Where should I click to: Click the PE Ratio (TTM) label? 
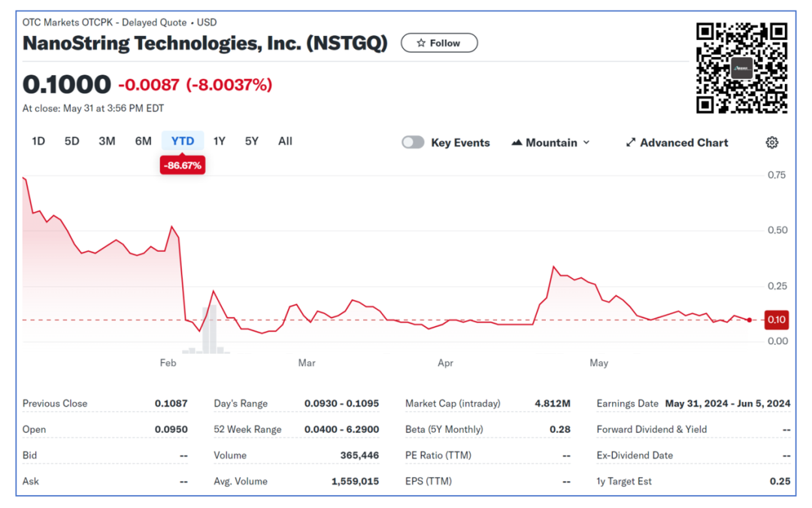click(438, 455)
